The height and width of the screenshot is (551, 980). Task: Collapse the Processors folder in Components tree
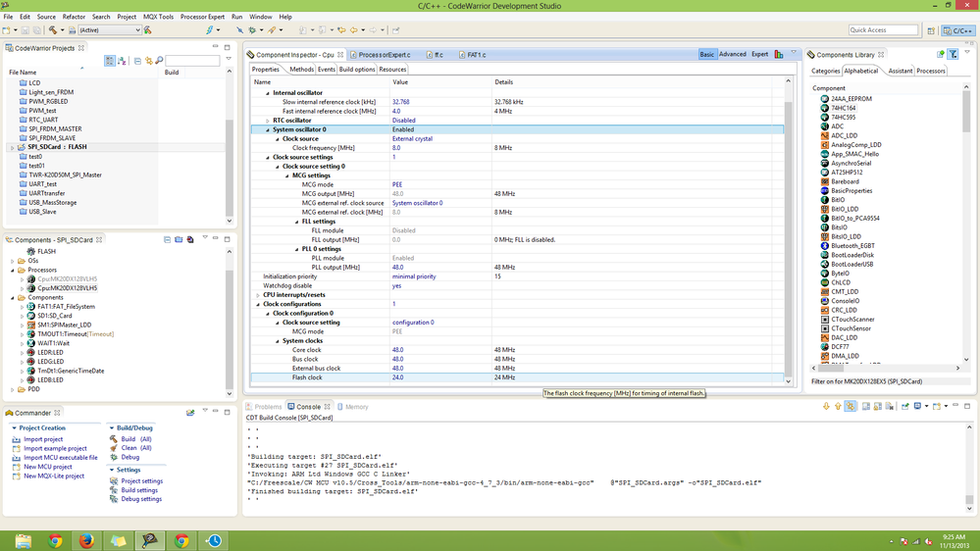coord(13,270)
